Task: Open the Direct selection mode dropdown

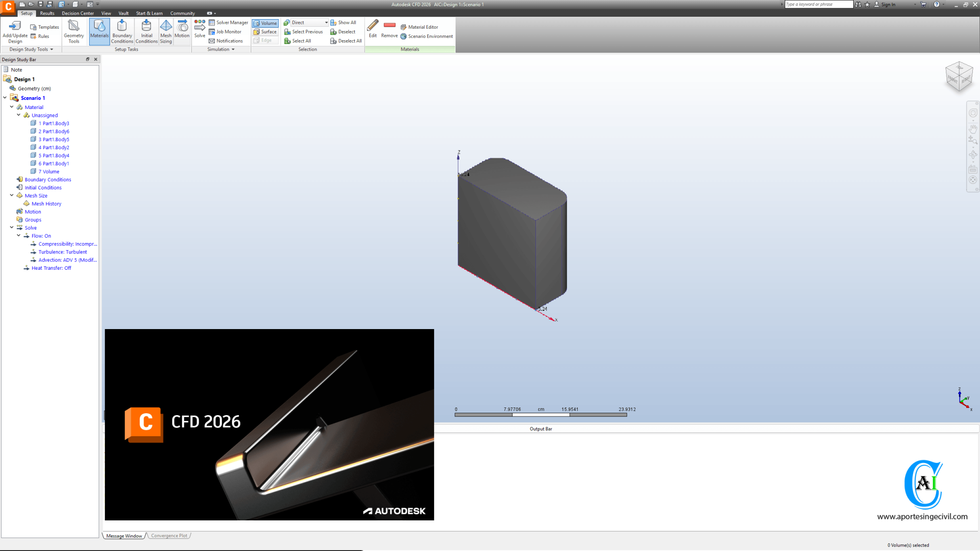Action: (x=326, y=22)
